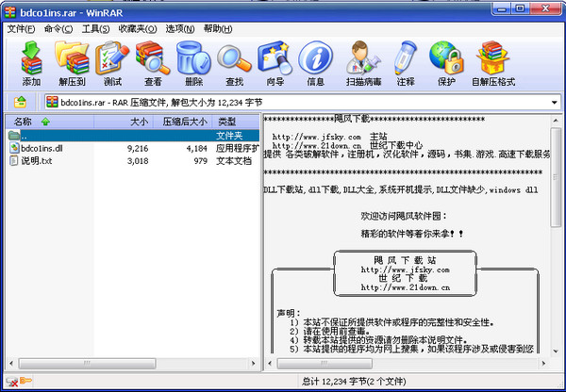This screenshot has width=566, height=392.
Task: Click the key password icon in status bar
Action: click(x=25, y=381)
